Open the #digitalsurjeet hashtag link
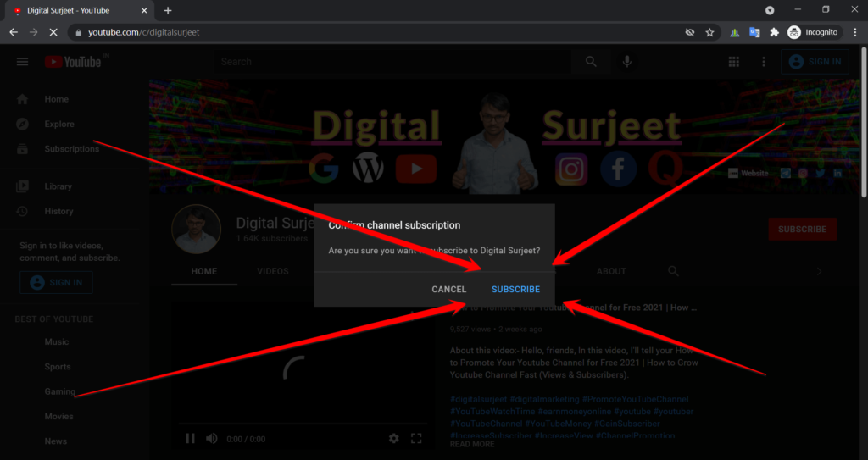The image size is (868, 460). (478, 399)
